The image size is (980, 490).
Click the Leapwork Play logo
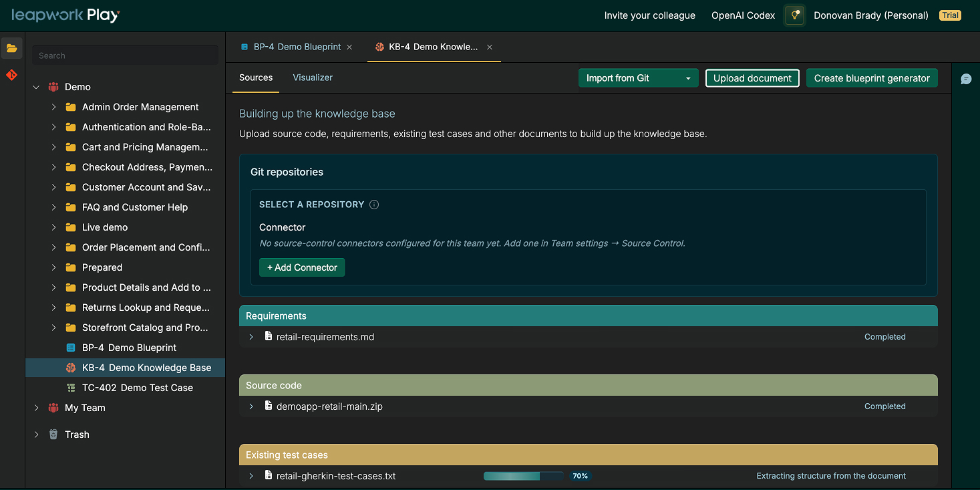65,15
